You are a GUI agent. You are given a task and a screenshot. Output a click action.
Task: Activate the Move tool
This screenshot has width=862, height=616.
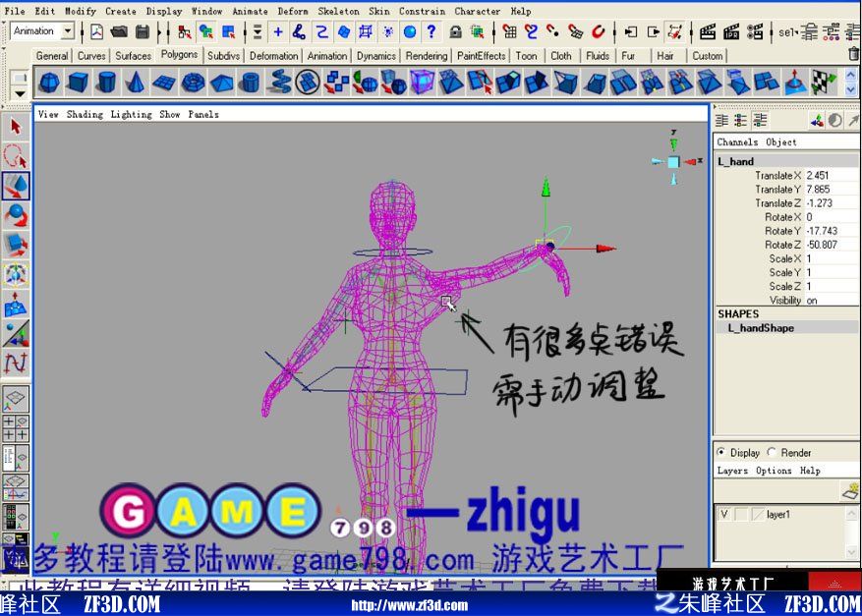(16, 186)
